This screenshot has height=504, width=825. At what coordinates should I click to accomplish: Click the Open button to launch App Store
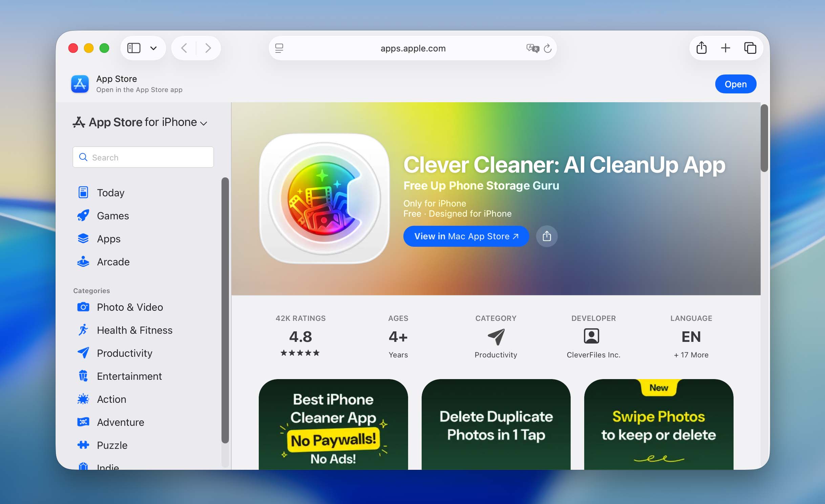(735, 84)
